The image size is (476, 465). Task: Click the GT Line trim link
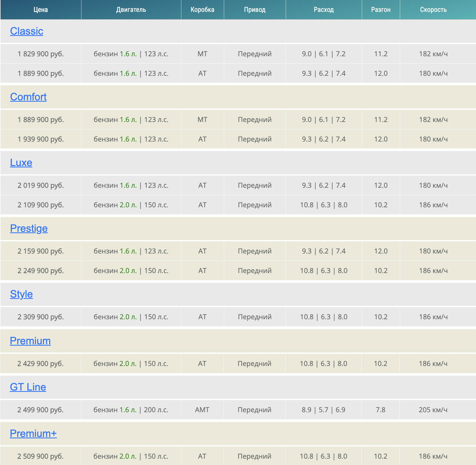(28, 387)
